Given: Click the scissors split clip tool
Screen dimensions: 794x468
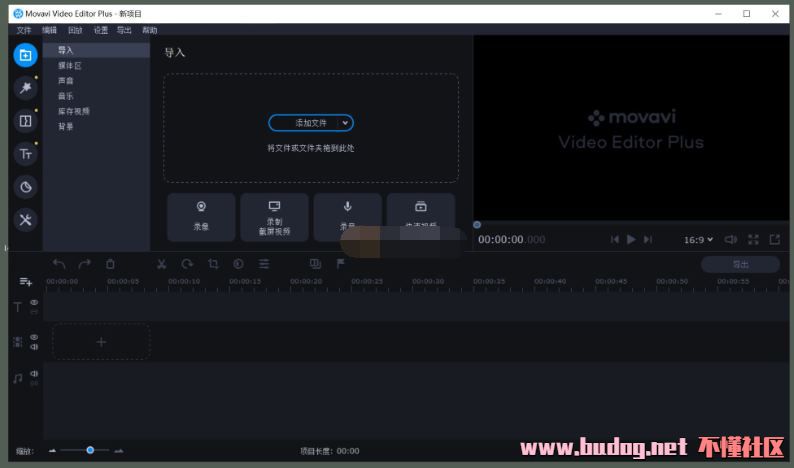Looking at the screenshot, I should pos(161,264).
